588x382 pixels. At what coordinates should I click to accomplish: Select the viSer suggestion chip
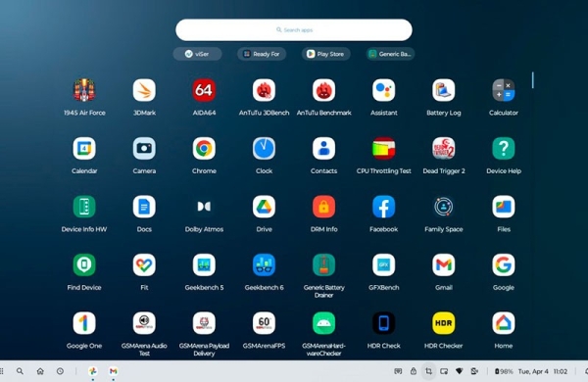197,54
